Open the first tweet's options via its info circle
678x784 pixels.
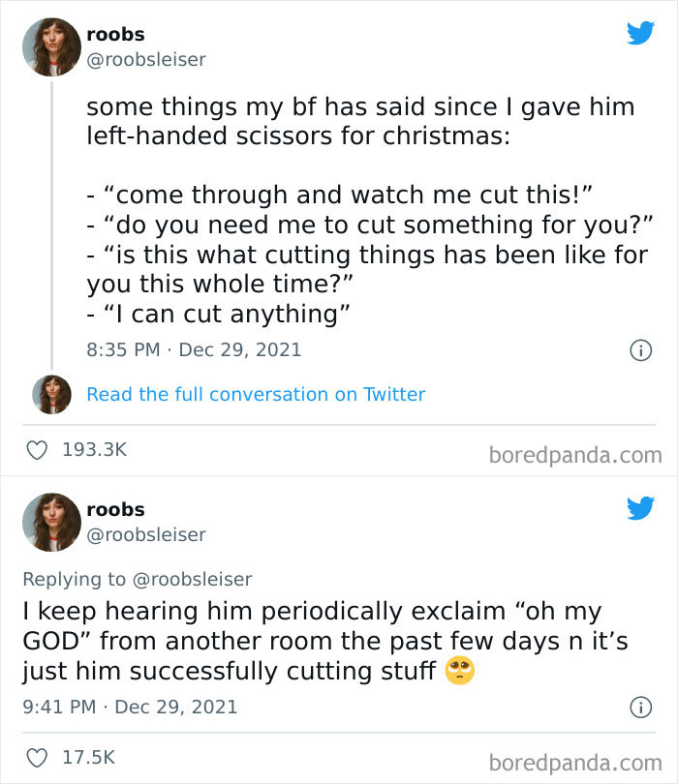641,350
